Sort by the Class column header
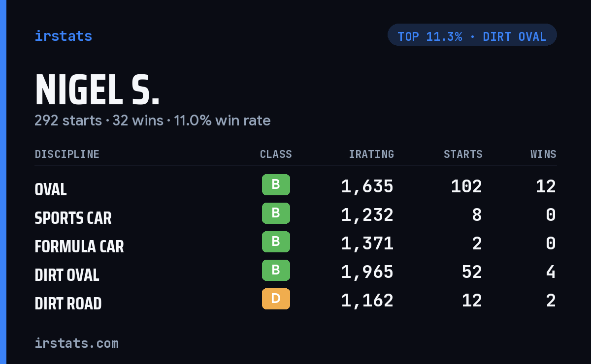591x364 pixels. click(x=276, y=154)
